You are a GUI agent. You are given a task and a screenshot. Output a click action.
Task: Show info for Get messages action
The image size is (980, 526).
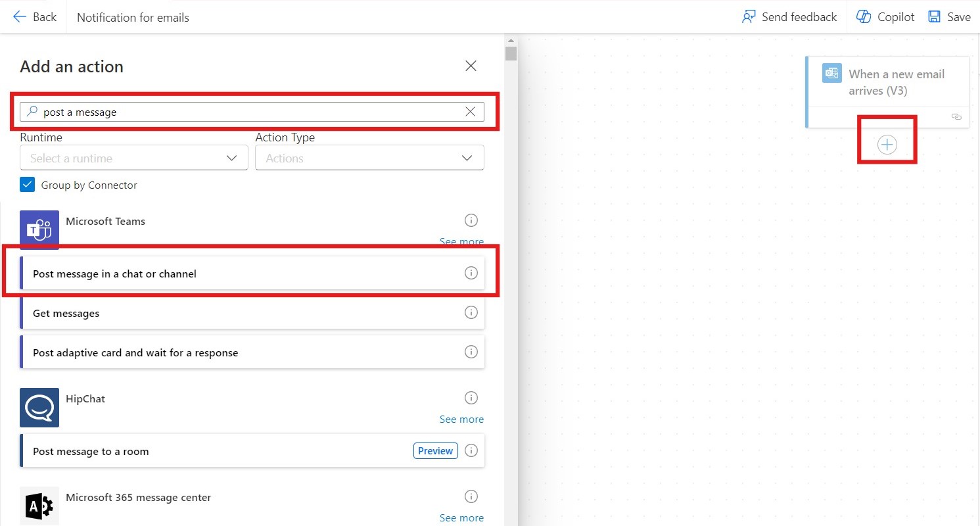[x=471, y=312]
